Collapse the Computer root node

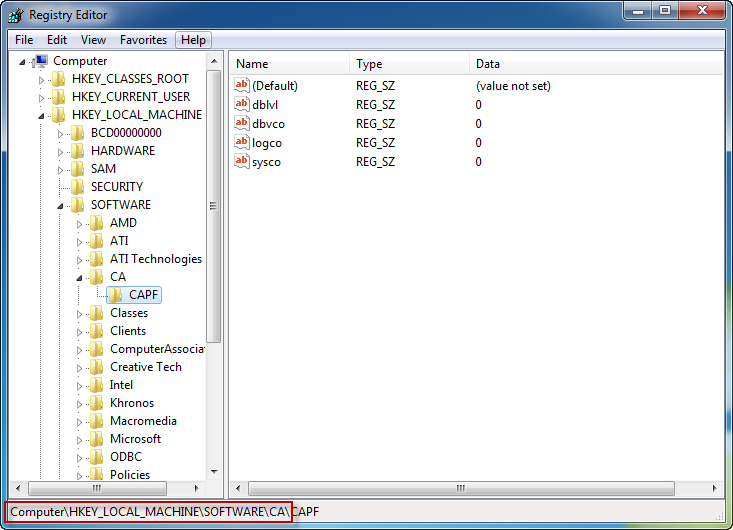22,62
